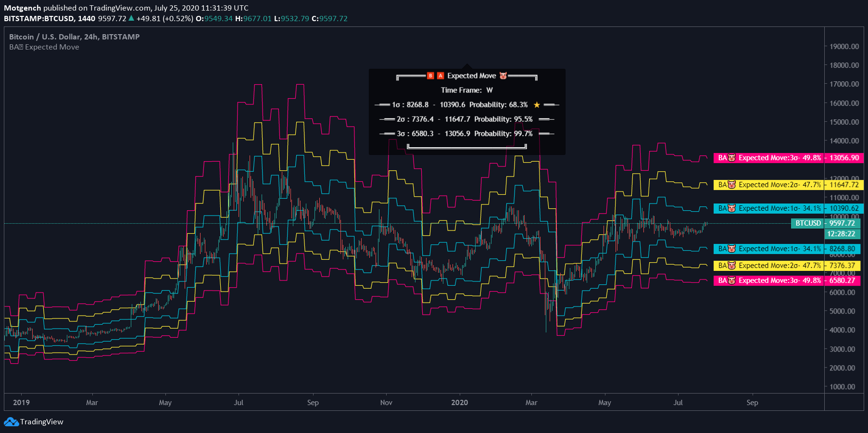Click the BTCUSD 9597.72 price label
Image resolution: width=868 pixels, height=433 pixels.
[825, 223]
